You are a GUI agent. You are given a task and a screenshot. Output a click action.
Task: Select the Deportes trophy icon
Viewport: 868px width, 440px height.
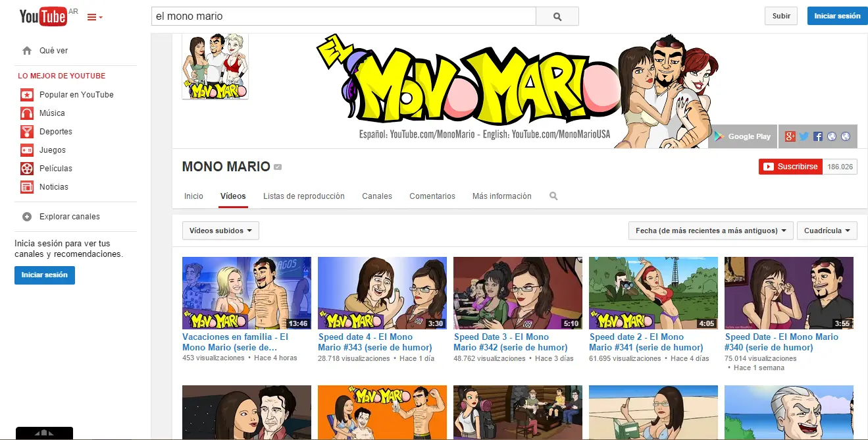pos(27,132)
